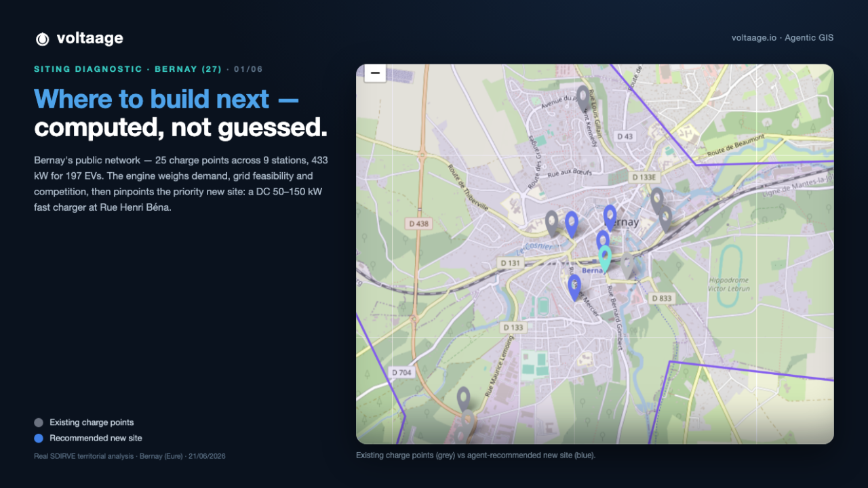This screenshot has height=488, width=868.
Task: Click the map caption below the map
Action: pyautogui.click(x=475, y=455)
